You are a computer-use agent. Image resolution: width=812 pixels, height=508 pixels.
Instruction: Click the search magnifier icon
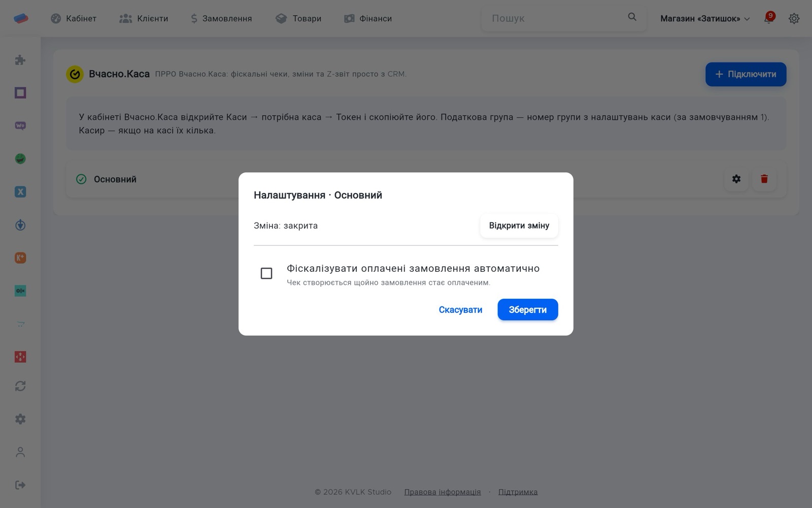pyautogui.click(x=632, y=17)
